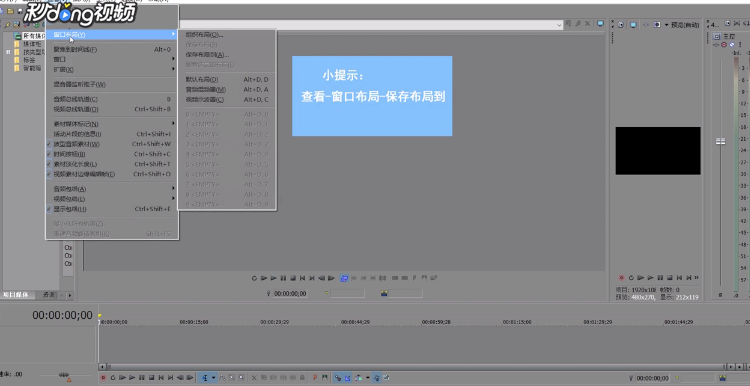
Task: Select the Zoom edit tool
Action: pos(241,378)
